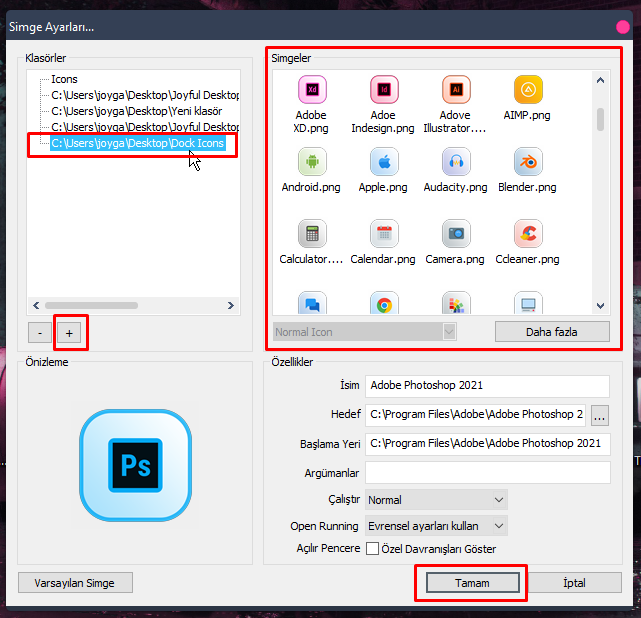Click the icons list vertical scrollbar thumb
The height and width of the screenshot is (618, 641).
tap(600, 119)
